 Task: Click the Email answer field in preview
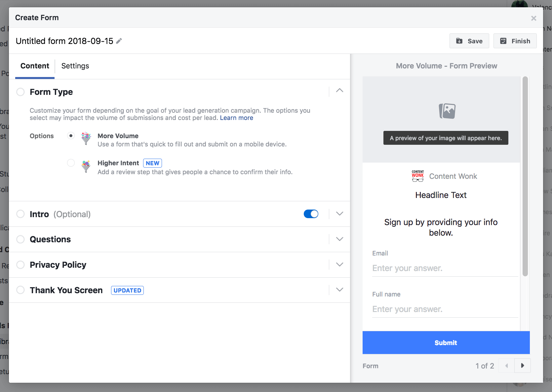click(445, 268)
